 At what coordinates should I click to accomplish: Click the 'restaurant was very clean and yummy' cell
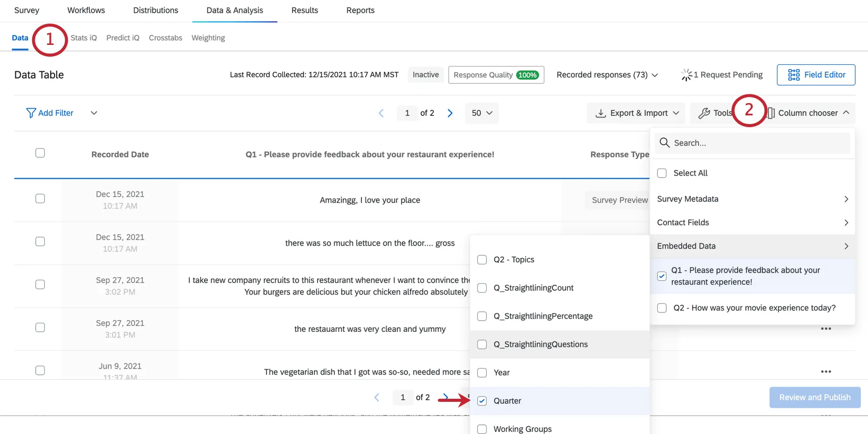pos(370,329)
